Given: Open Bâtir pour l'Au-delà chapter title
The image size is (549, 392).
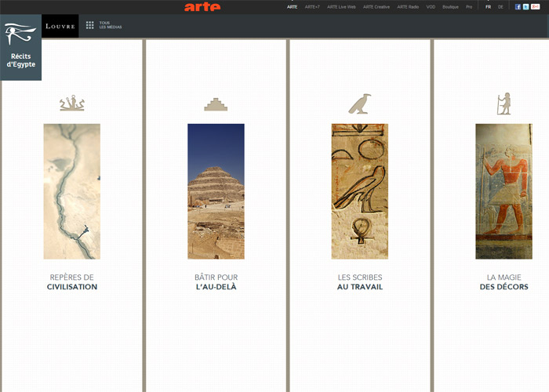Looking at the screenshot, I should point(216,282).
